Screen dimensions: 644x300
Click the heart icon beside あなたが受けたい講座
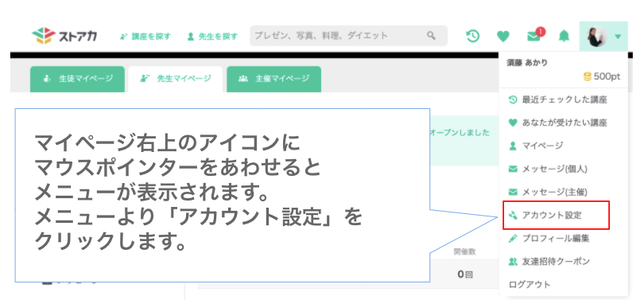click(512, 123)
